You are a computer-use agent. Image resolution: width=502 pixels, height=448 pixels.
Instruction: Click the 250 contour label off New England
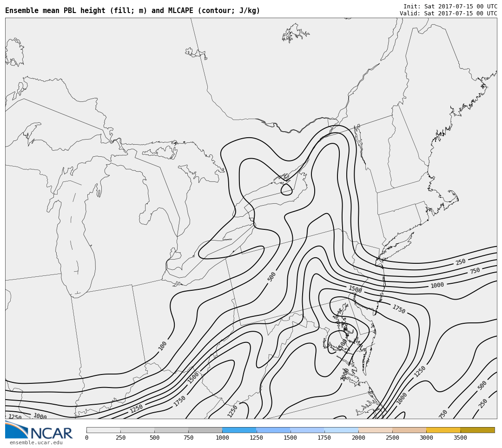(x=460, y=262)
